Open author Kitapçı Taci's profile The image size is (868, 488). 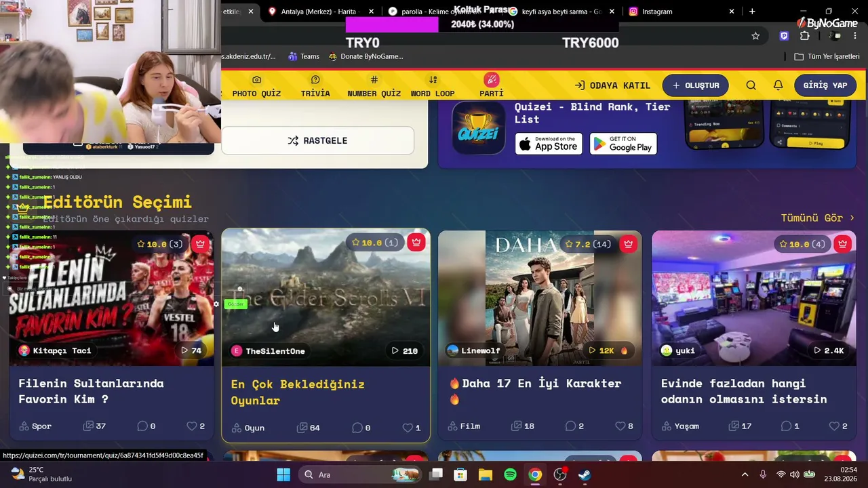pos(55,350)
